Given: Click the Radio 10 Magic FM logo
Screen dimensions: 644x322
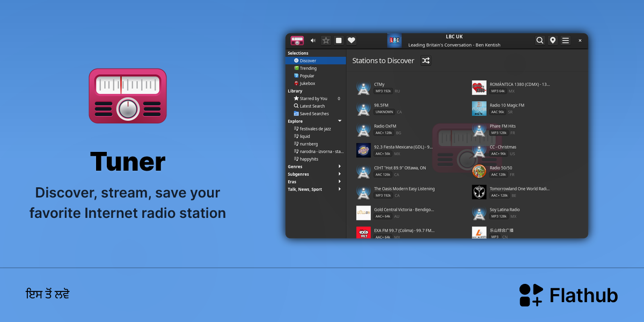Looking at the screenshot, I should click(x=479, y=108).
